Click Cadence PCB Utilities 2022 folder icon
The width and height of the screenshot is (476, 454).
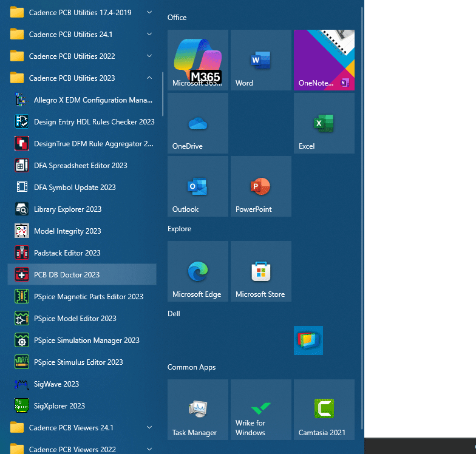click(x=17, y=56)
